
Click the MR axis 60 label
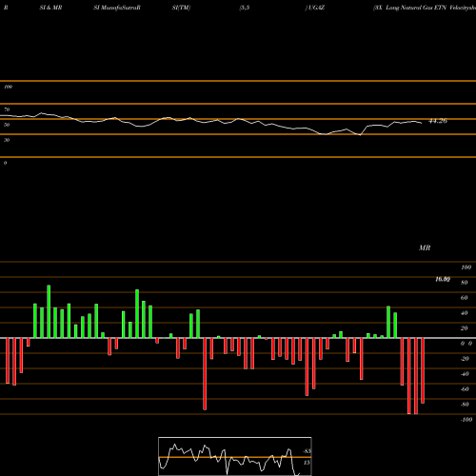pos(465,298)
